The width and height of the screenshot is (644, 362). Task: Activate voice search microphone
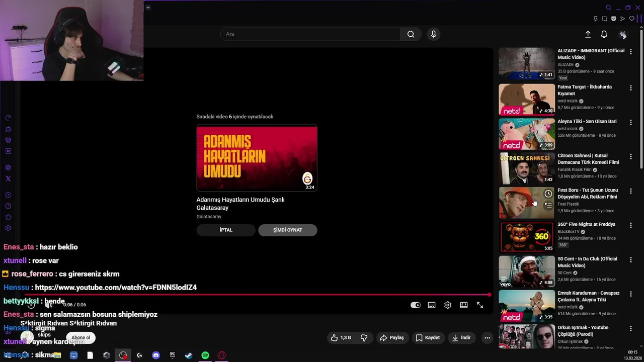click(434, 34)
